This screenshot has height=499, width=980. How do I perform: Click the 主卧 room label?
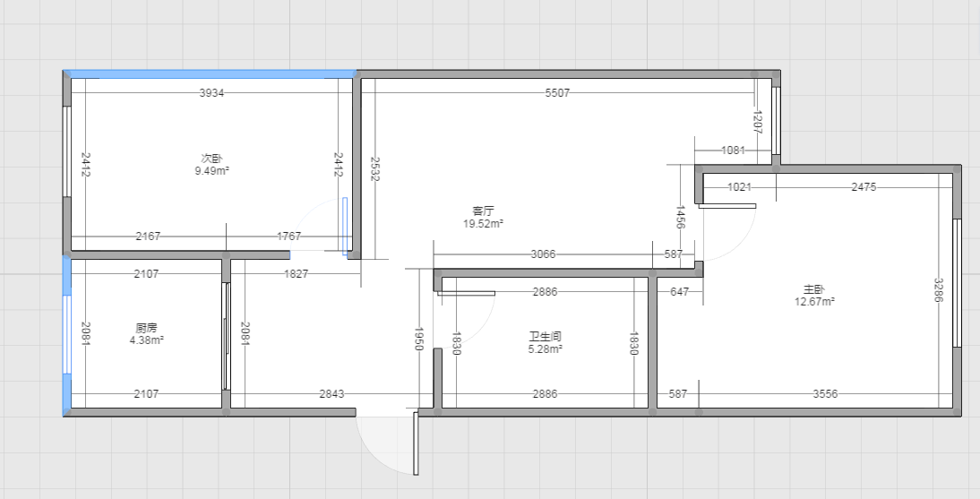[x=813, y=289]
